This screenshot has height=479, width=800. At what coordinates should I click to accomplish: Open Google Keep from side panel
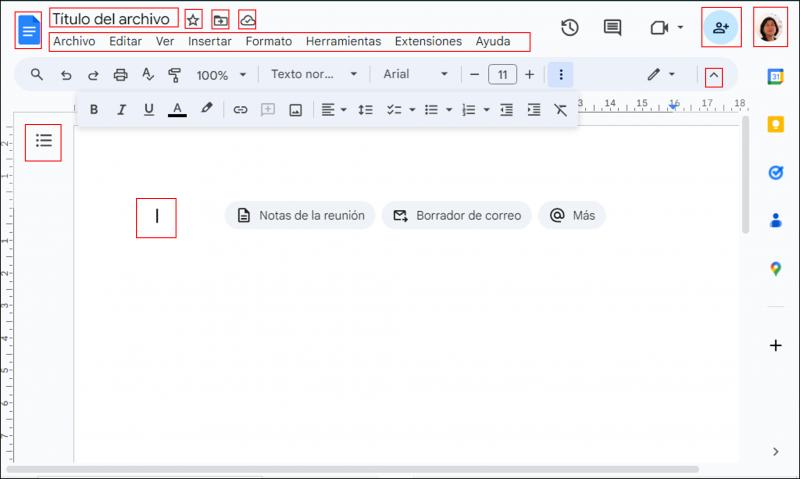tap(776, 124)
